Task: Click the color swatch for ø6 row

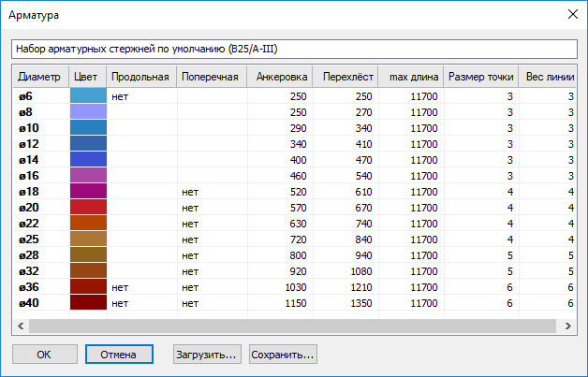Action: 88,95
